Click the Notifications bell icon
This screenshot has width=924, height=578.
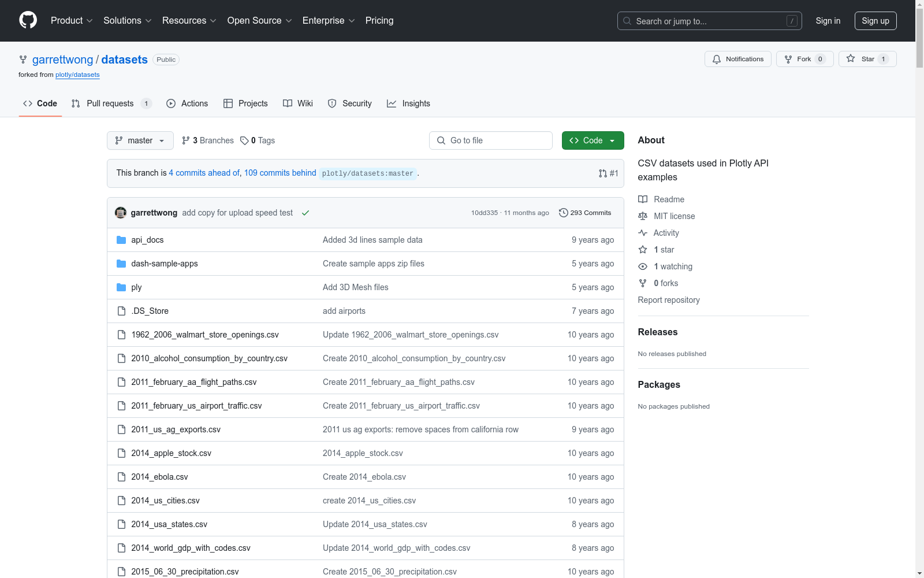click(717, 59)
